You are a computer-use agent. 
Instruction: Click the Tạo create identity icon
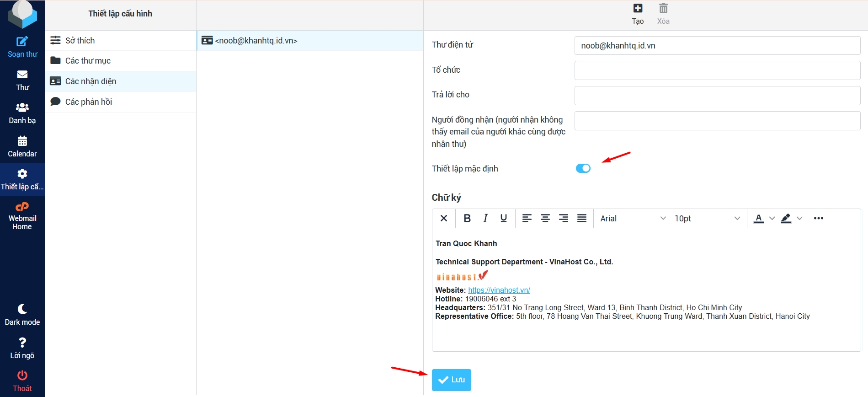point(638,9)
